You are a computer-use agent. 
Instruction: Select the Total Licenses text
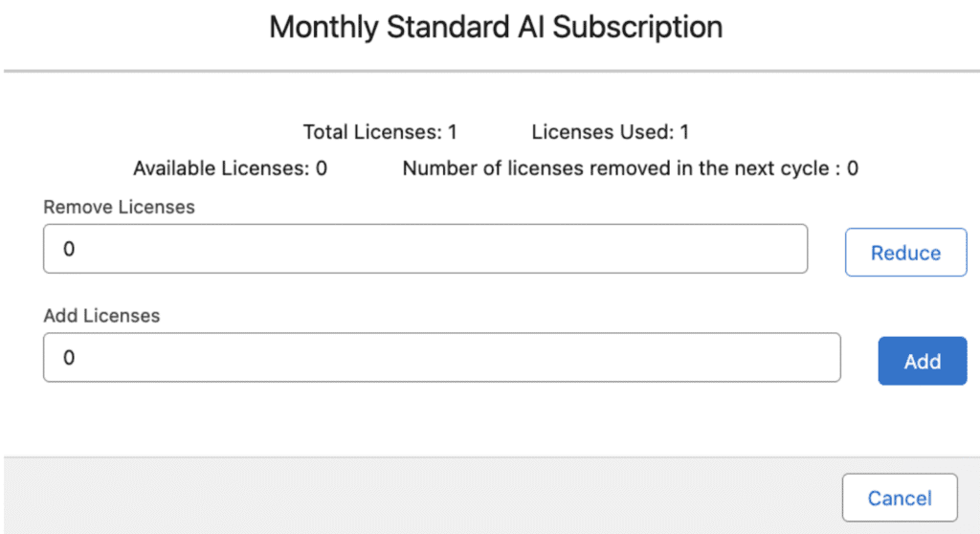380,132
